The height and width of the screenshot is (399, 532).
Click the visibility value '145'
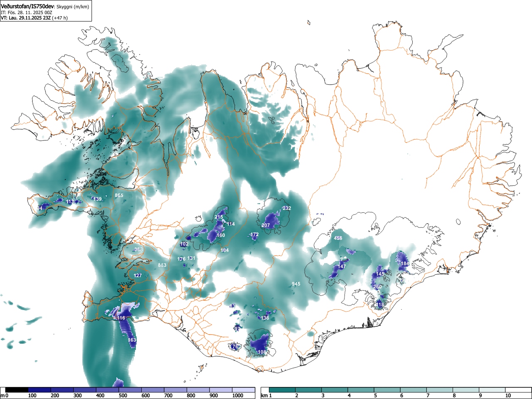tap(380, 274)
